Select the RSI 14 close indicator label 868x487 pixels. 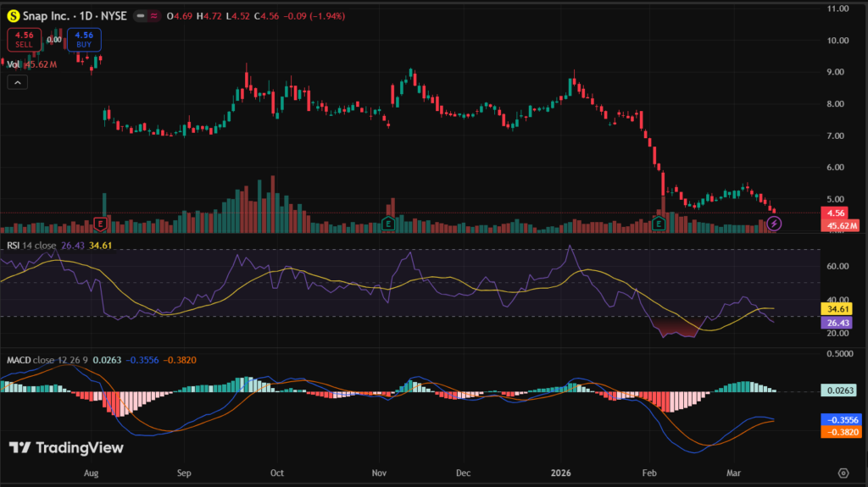[x=31, y=246]
